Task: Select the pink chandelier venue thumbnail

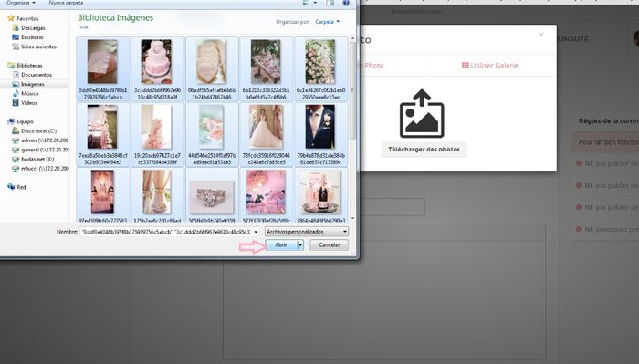Action: click(x=266, y=192)
